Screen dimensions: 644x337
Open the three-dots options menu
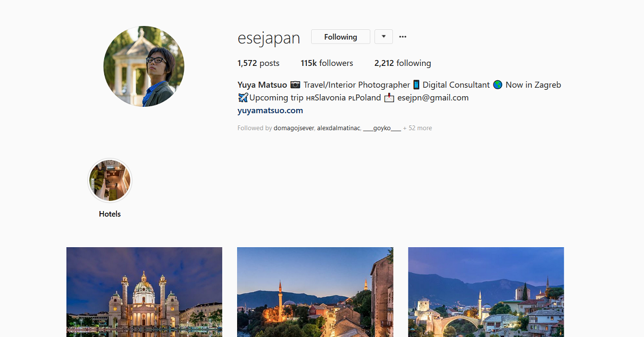[x=403, y=37]
